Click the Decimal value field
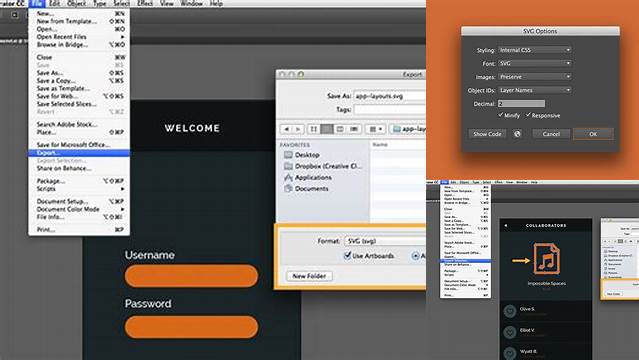This screenshot has height=360, width=639. pyautogui.click(x=521, y=104)
